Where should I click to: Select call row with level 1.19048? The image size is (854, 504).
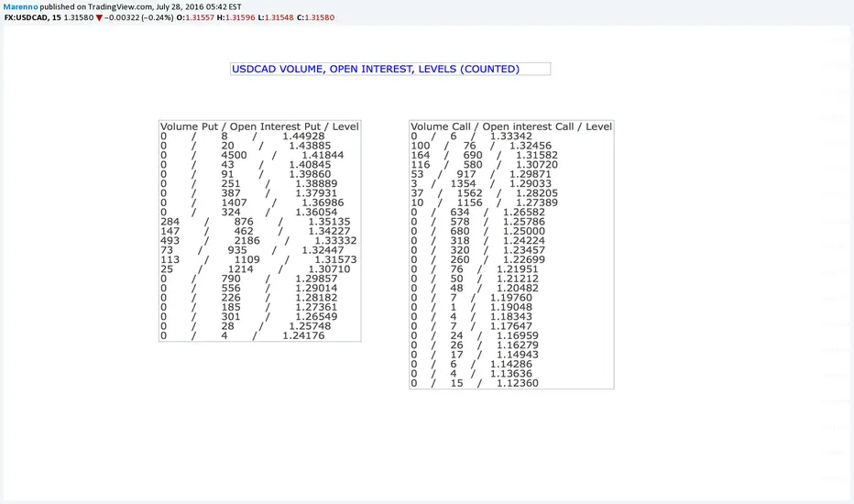[472, 307]
